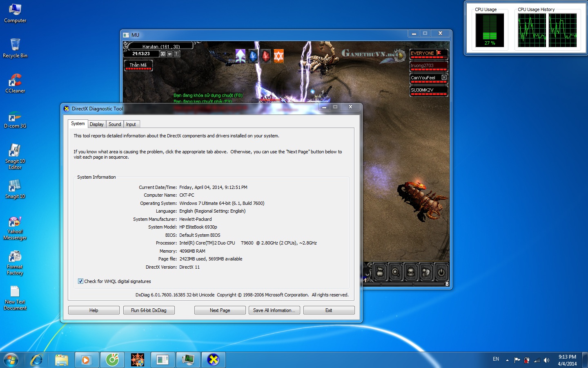Click the horn and shield icon in MU
This screenshot has height=368, width=588.
pyautogui.click(x=426, y=272)
